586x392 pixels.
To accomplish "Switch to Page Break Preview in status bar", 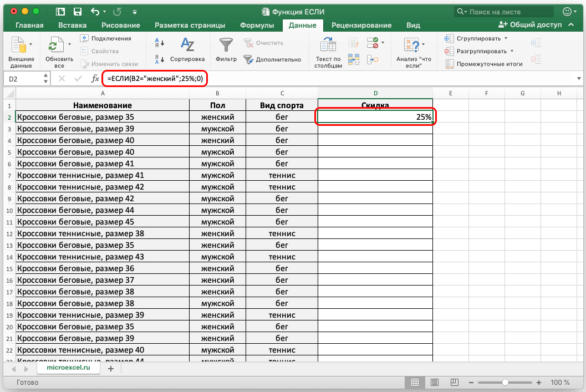I will point(455,382).
